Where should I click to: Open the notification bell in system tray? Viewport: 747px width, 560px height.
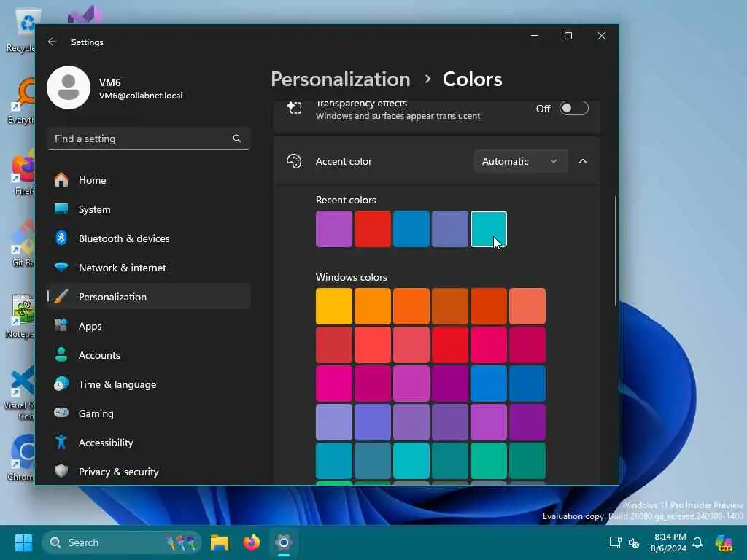[697, 542]
